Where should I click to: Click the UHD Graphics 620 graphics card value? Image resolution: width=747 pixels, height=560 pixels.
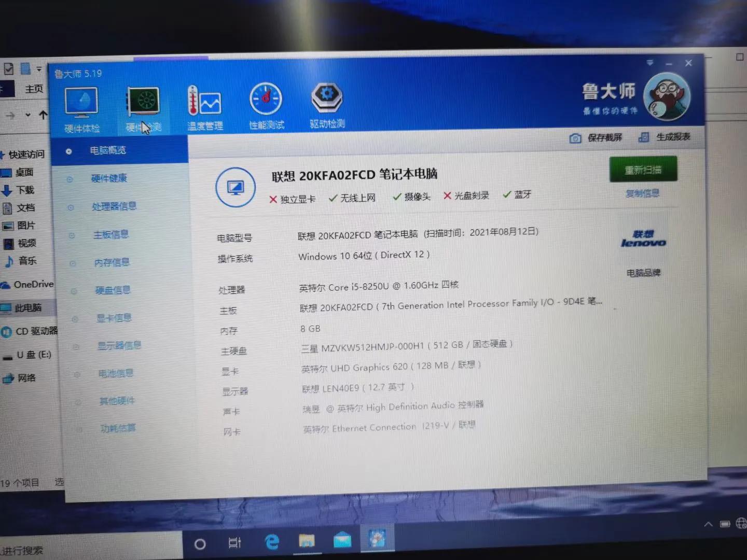391,367
